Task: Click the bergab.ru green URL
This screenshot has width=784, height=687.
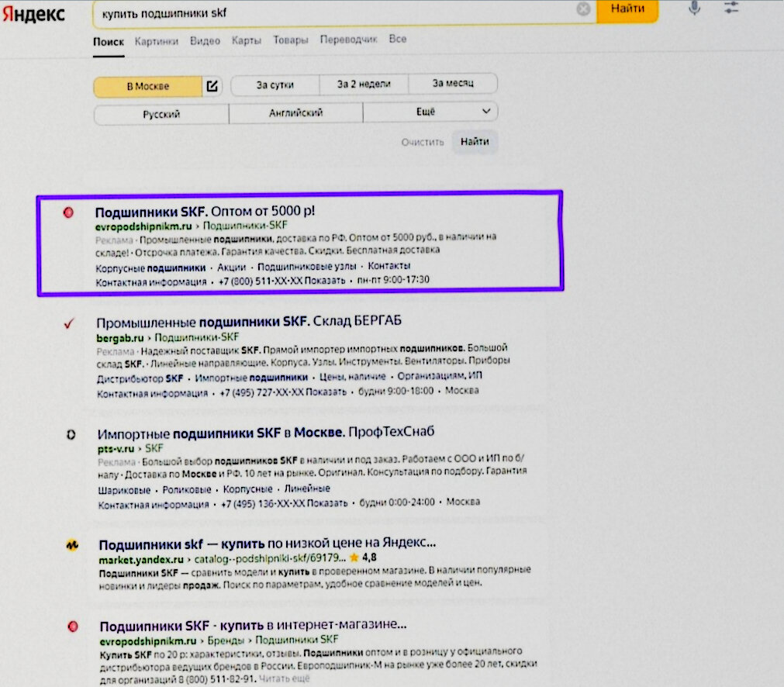Action: [x=120, y=338]
